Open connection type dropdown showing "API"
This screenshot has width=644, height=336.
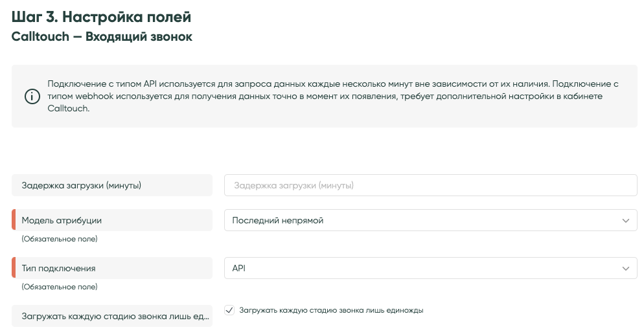tap(421, 268)
